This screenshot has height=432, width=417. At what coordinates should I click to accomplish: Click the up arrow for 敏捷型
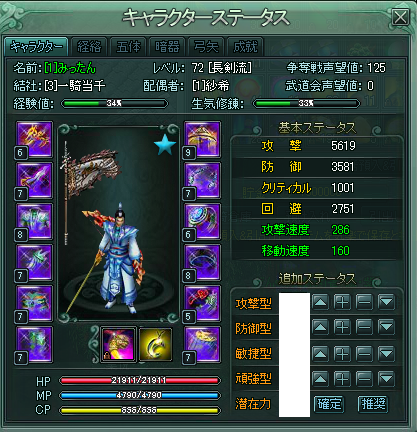(320, 354)
